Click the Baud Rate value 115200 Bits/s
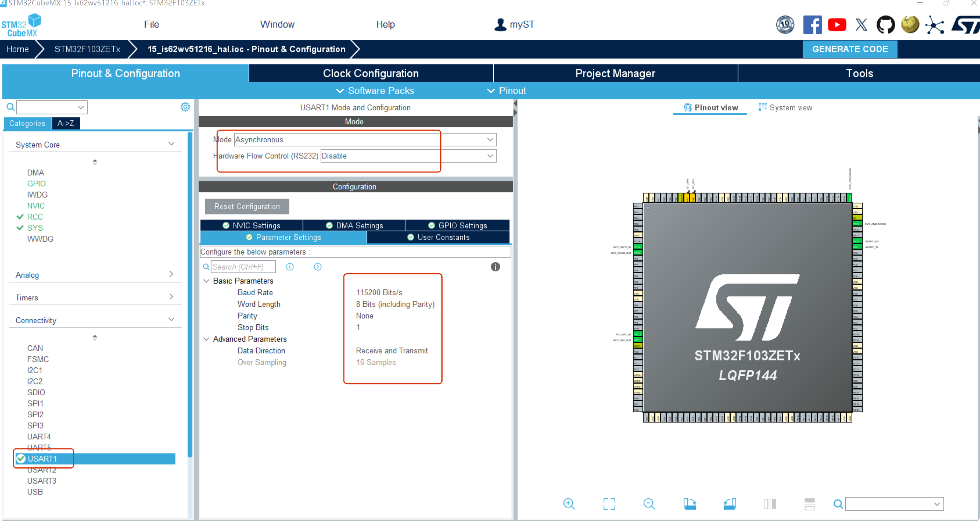Image resolution: width=980 pixels, height=522 pixels. click(379, 292)
